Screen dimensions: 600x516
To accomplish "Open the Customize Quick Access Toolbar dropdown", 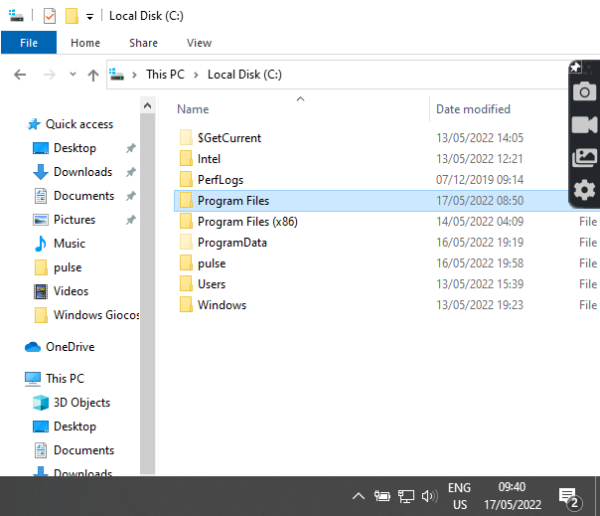I will pos(90,16).
